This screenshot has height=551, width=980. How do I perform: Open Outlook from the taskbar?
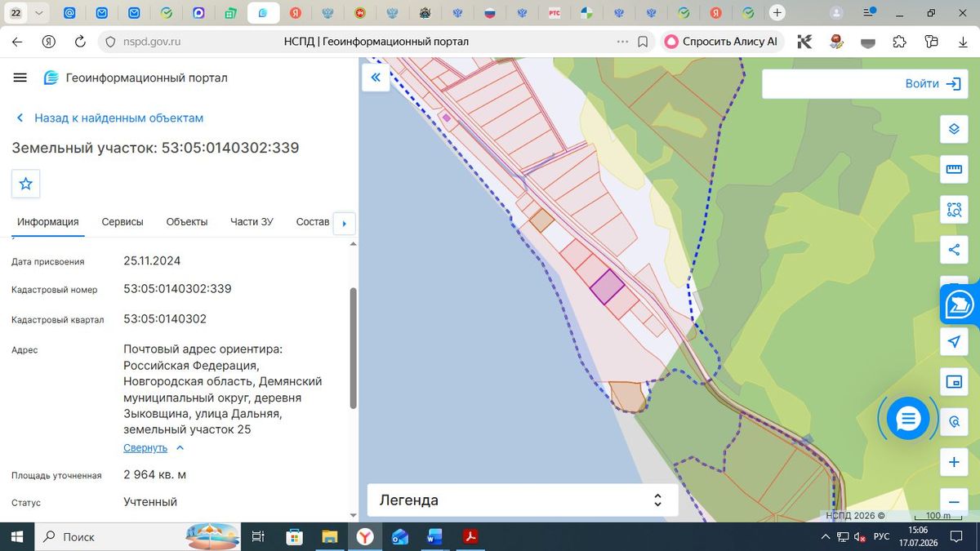(x=399, y=536)
